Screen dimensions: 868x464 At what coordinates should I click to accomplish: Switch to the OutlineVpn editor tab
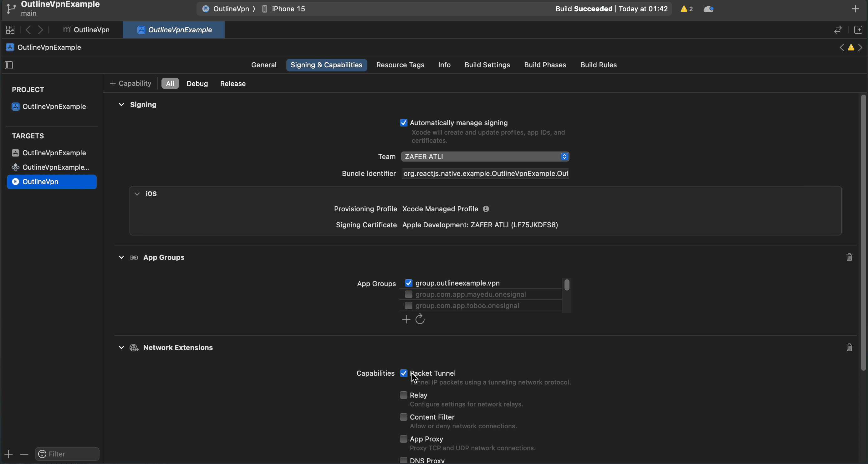coord(86,30)
